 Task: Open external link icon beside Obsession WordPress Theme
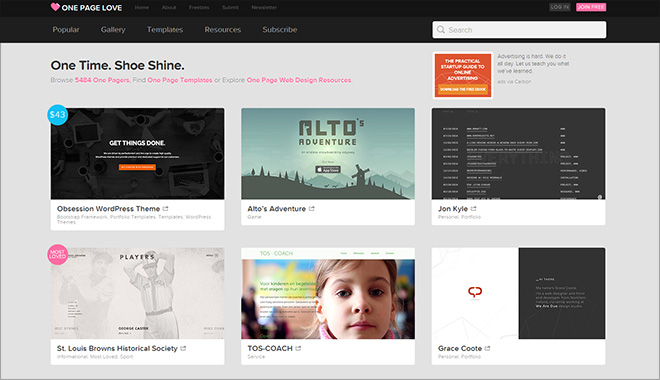click(x=165, y=208)
